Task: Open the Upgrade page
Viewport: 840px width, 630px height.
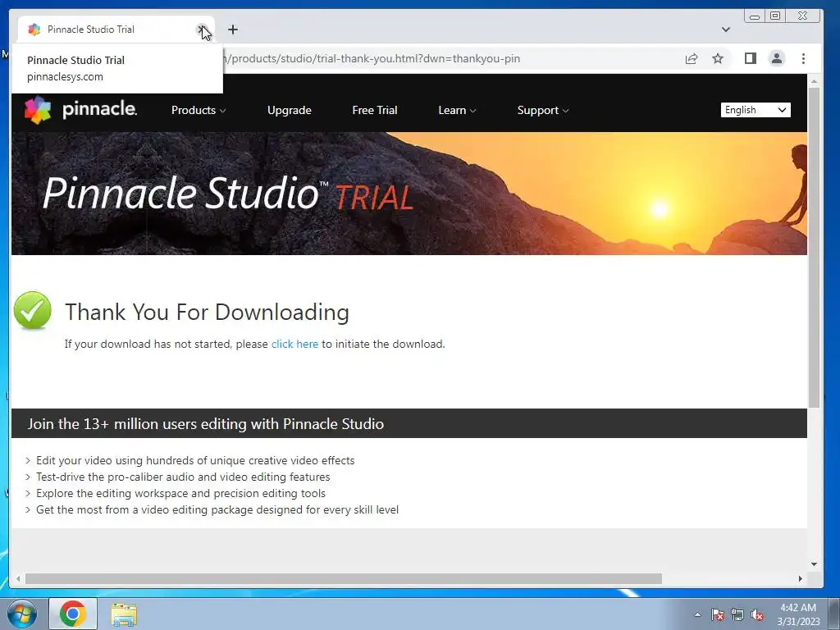Action: [x=290, y=111]
